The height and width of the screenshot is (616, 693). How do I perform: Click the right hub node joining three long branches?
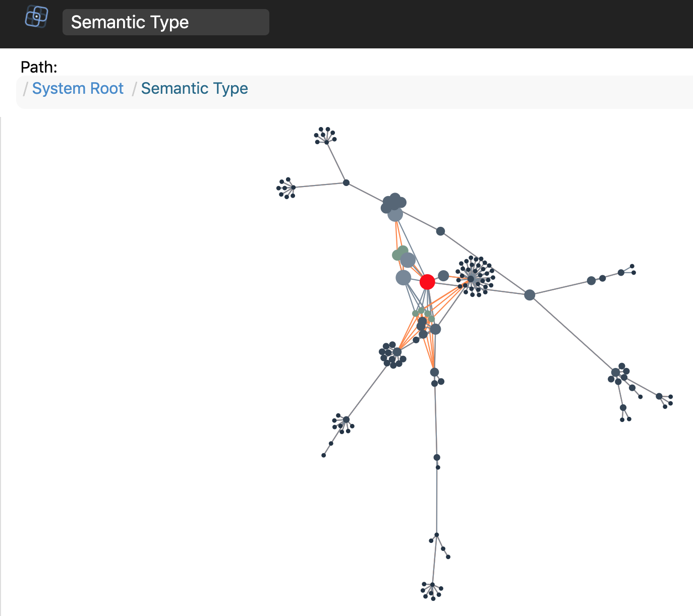(530, 295)
